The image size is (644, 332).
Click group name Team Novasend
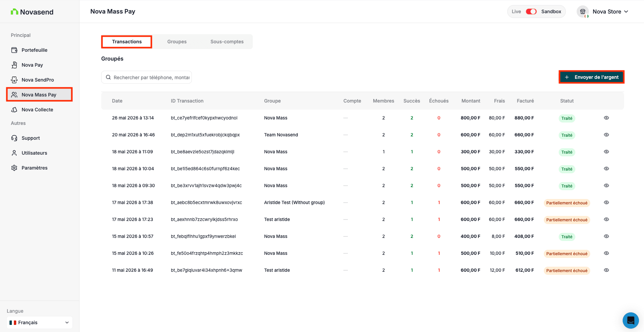click(x=281, y=135)
